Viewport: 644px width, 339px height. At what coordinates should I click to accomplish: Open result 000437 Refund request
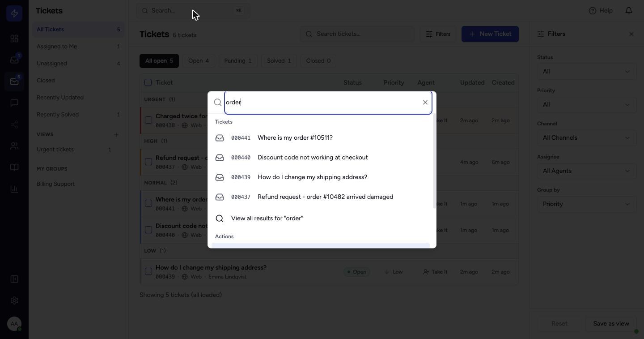tap(321, 197)
